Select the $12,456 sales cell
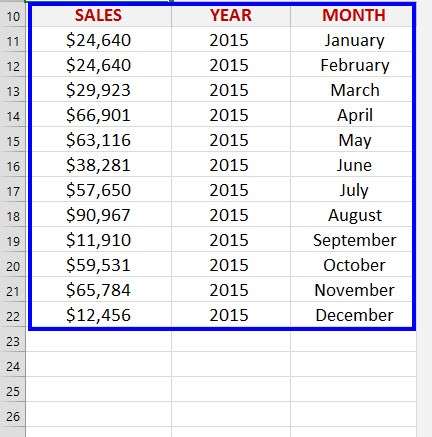The image size is (432, 437). (x=99, y=315)
